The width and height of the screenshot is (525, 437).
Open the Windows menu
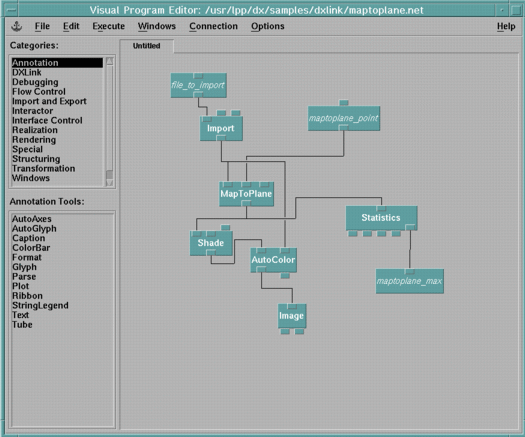(157, 26)
